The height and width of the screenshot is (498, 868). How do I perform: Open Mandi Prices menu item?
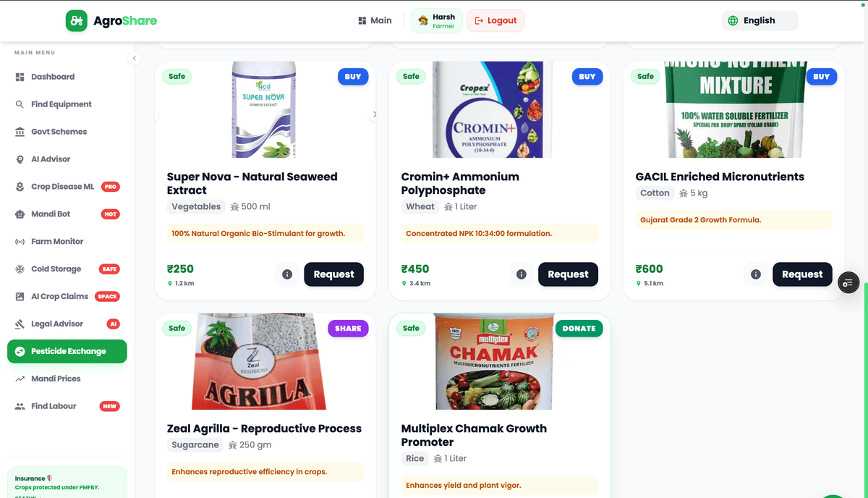click(x=56, y=379)
